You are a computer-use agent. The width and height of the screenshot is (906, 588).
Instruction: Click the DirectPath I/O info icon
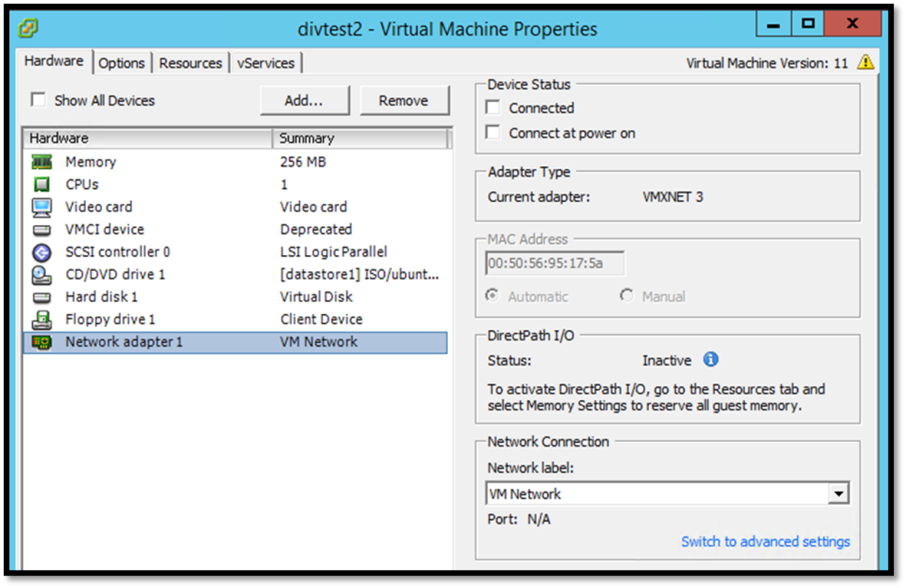(x=711, y=360)
